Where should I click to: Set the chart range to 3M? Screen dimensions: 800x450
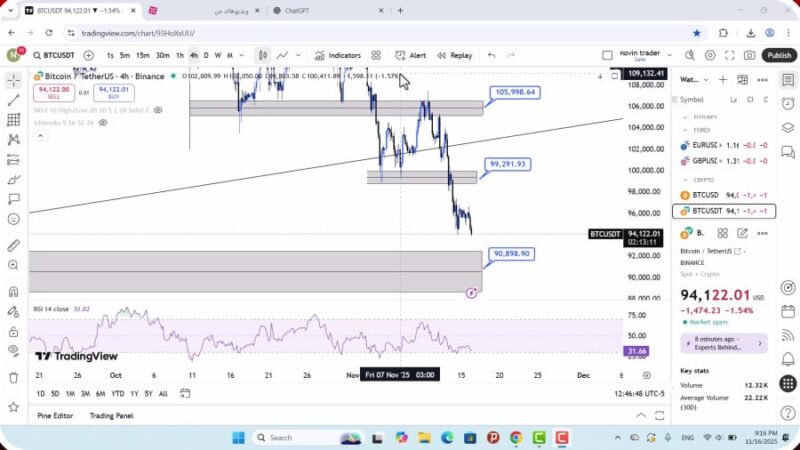pos(85,394)
